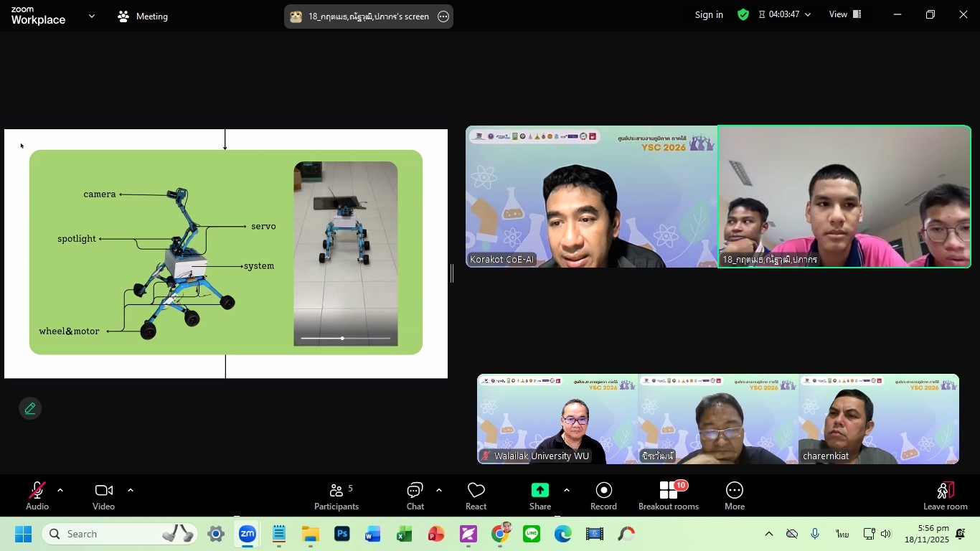980x551 pixels.
Task: Open the Breakout rooms panel
Action: click(x=668, y=496)
